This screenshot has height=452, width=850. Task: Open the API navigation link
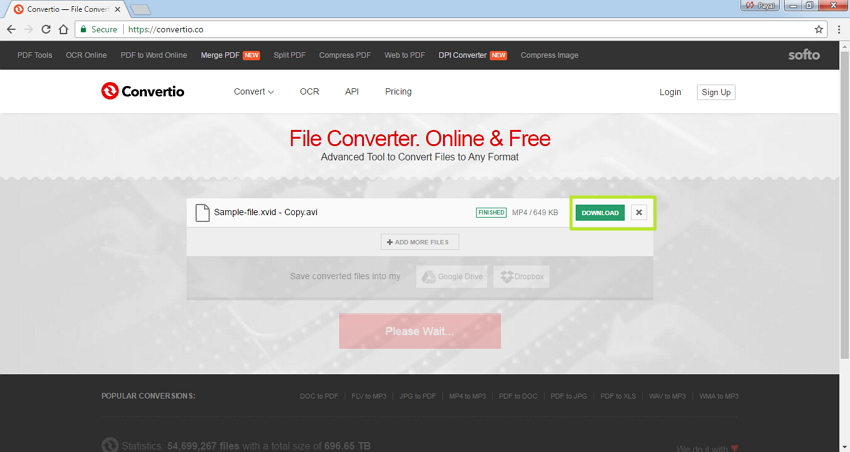[352, 92]
